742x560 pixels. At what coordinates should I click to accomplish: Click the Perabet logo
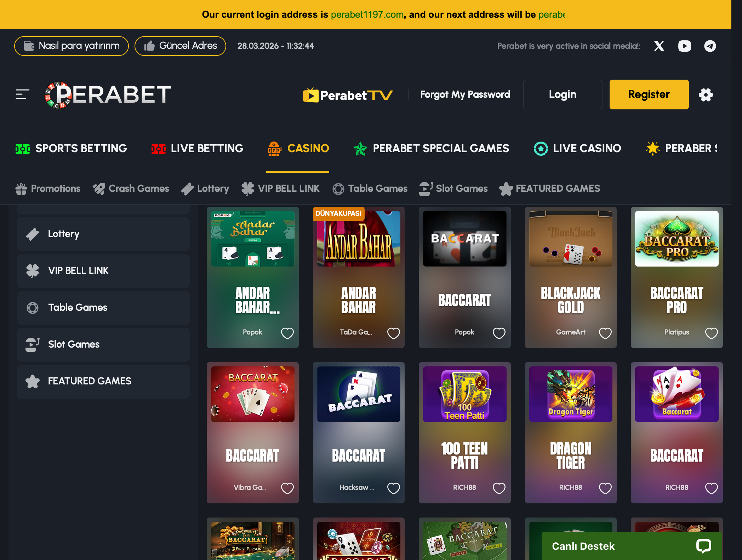point(108,95)
